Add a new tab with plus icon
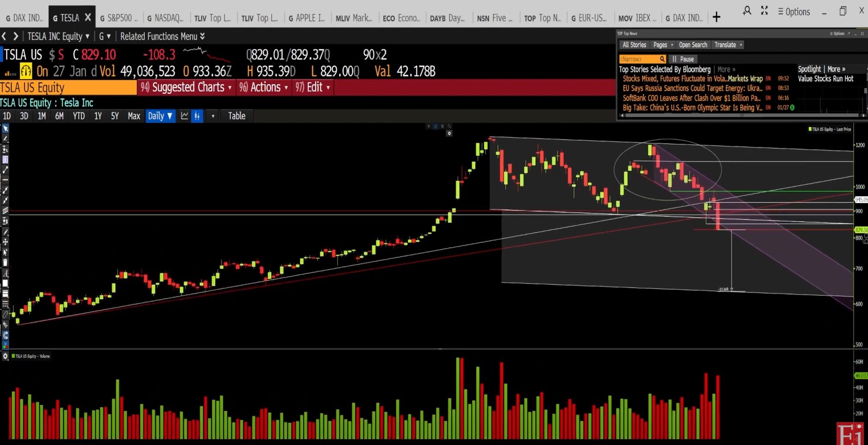 [x=716, y=17]
